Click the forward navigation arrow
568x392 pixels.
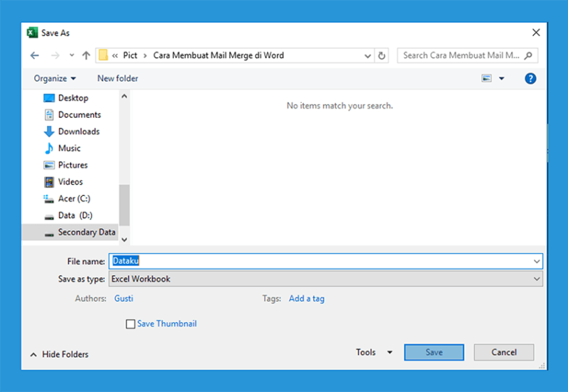point(55,55)
